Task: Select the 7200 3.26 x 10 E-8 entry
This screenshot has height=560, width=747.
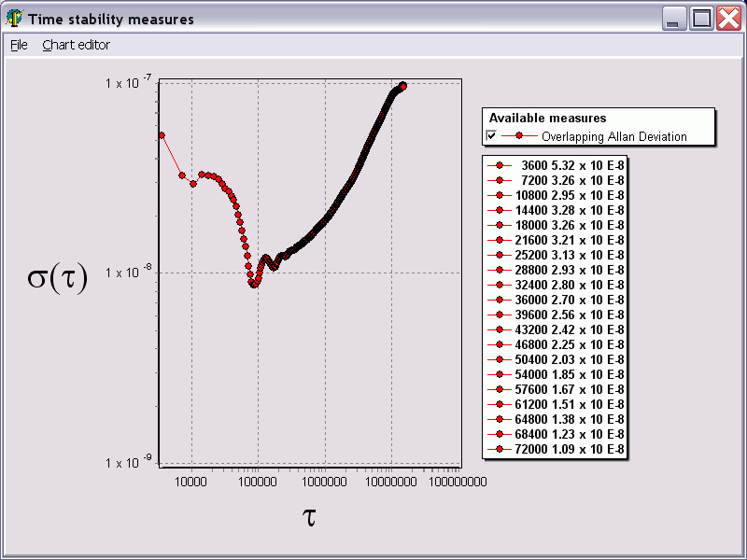Action: (556, 180)
